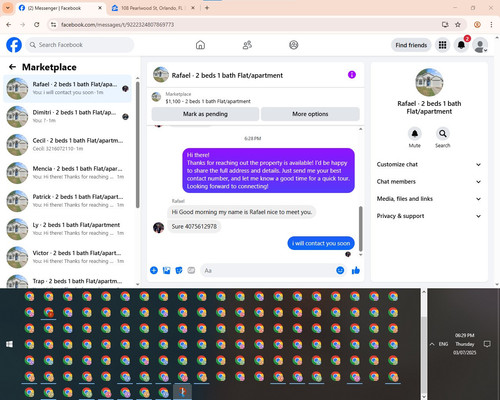This screenshot has width=500, height=400.
Task: Reload the page
Action: coord(37,24)
